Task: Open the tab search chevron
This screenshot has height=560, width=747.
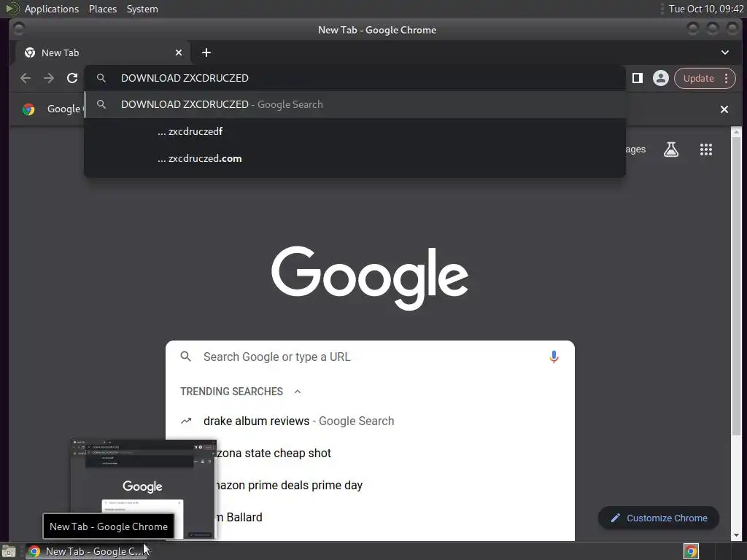Action: point(724,52)
